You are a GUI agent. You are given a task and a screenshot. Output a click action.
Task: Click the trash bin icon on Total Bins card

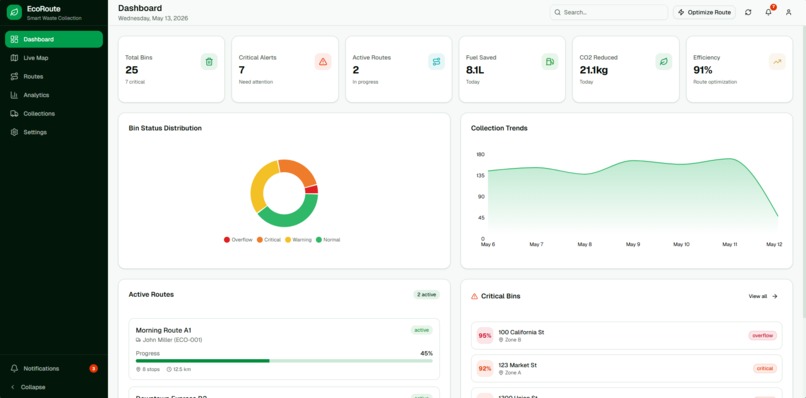(209, 62)
